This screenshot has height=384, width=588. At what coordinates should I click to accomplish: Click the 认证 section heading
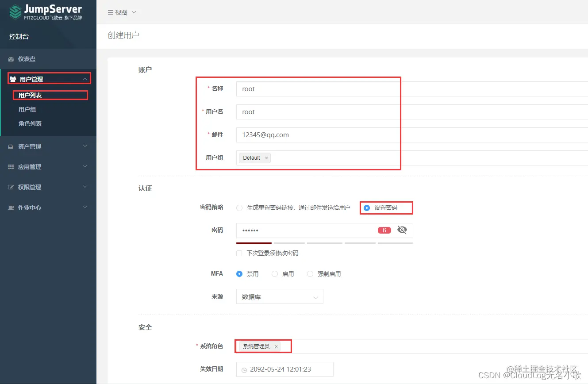coord(145,188)
